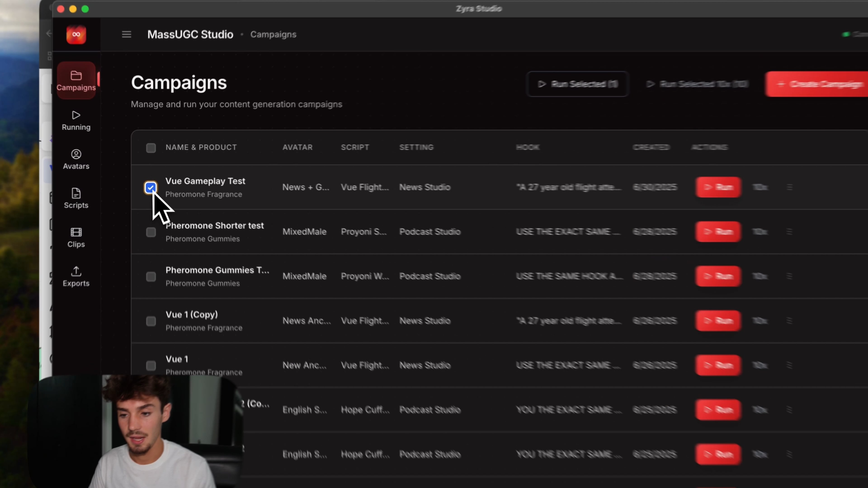Open the row options menu for Pheromone Shorter test
The image size is (868, 488).
click(789, 232)
